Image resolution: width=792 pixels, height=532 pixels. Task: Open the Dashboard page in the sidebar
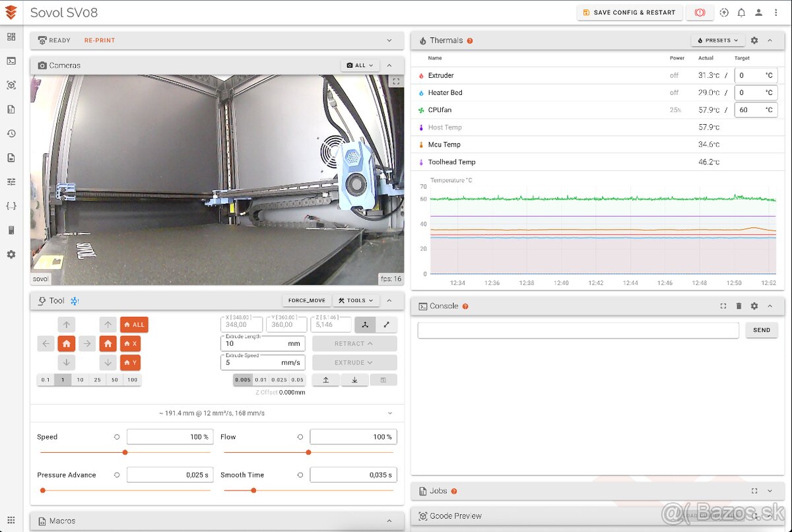pyautogui.click(x=11, y=37)
